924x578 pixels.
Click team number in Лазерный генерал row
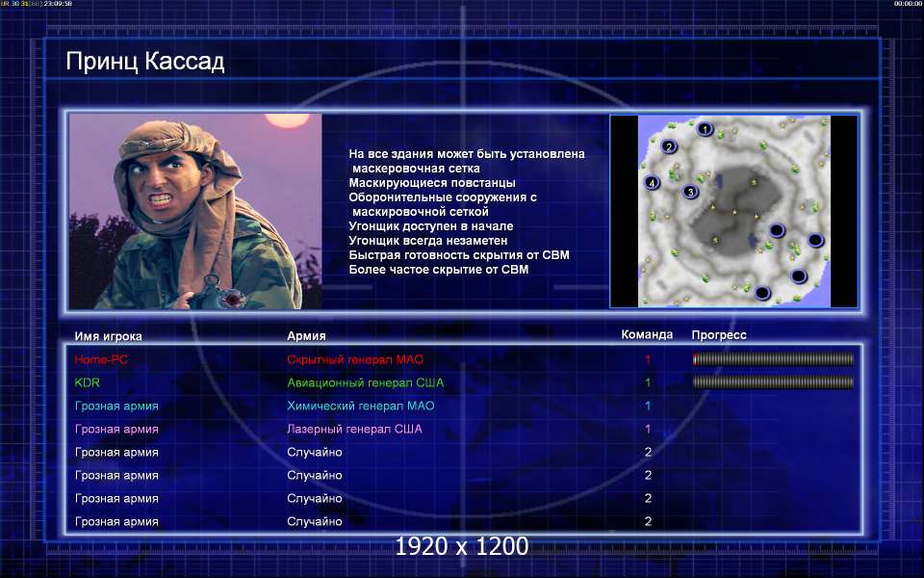click(648, 429)
